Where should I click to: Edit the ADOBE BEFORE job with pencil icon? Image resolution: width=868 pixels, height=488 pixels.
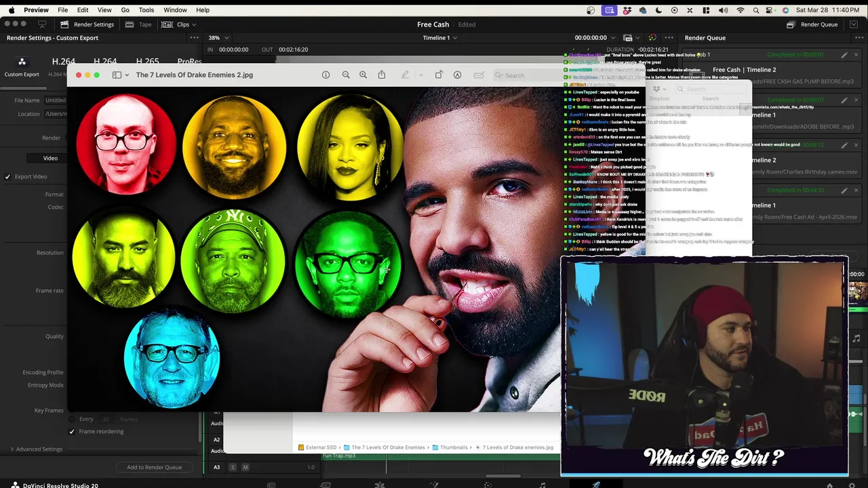(x=844, y=100)
